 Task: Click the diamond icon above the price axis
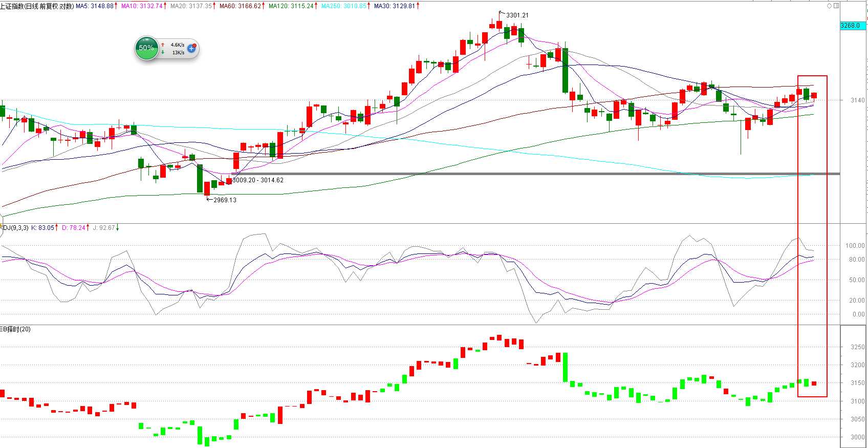[830, 6]
